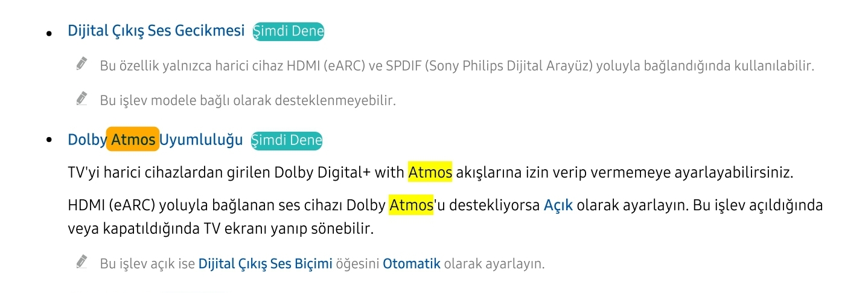Click the 'olarak ayarlayın' text after Otomatik

[494, 264]
